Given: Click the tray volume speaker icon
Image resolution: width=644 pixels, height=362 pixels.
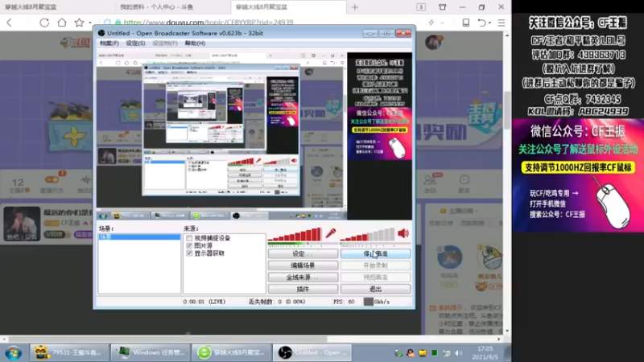Looking at the screenshot, I should pos(459,353).
